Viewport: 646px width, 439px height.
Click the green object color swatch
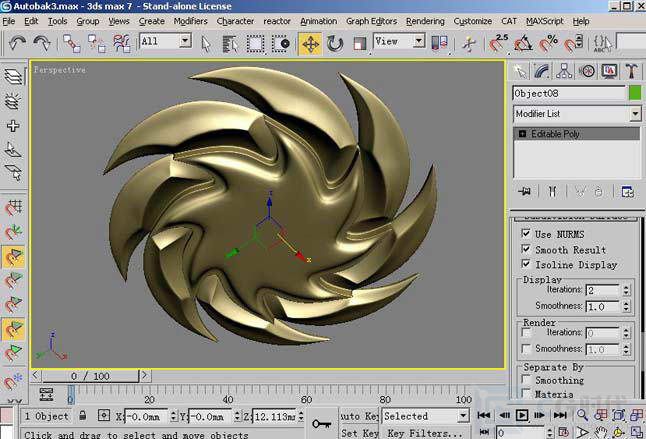click(x=635, y=93)
